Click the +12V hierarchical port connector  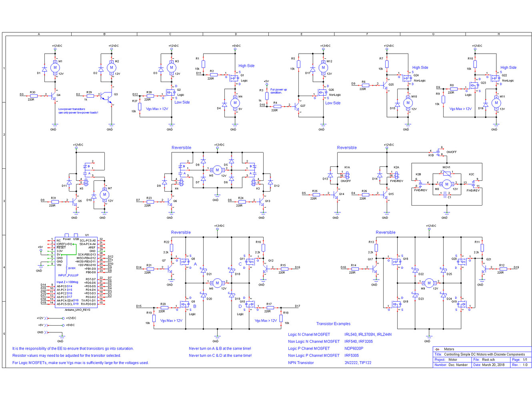46,318
